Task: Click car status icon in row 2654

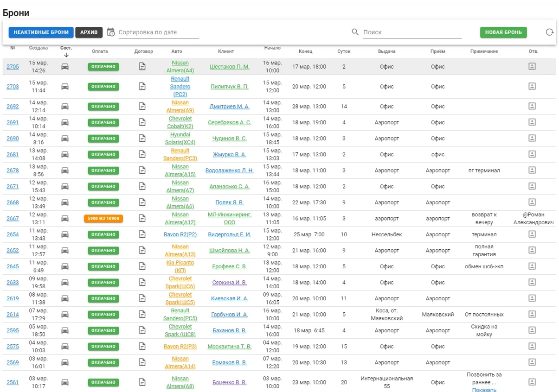Action: tap(65, 234)
